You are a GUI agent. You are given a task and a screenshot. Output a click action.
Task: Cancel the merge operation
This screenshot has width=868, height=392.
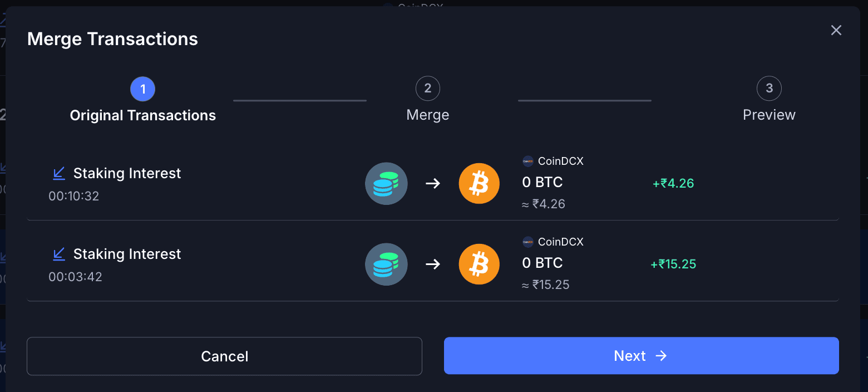coord(224,355)
